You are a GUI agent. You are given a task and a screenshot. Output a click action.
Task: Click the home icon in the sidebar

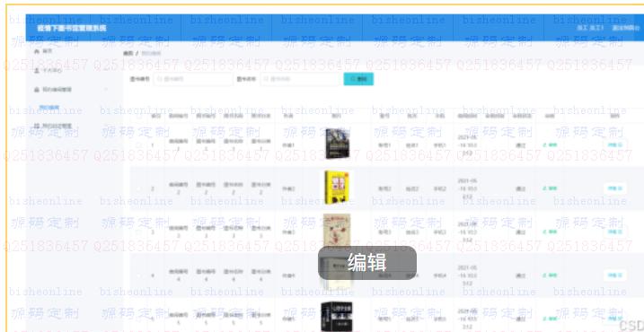pos(37,51)
